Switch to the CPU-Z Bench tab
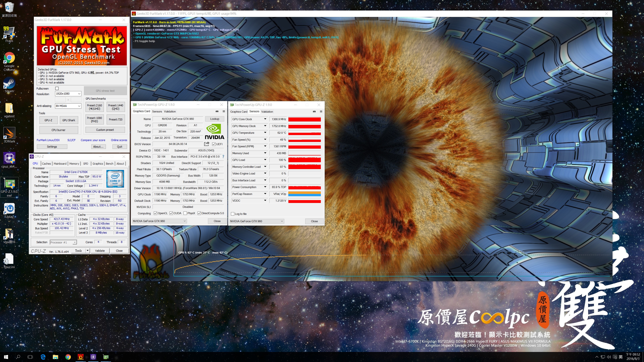Screen dimensions: 644x362 [x=110, y=164]
